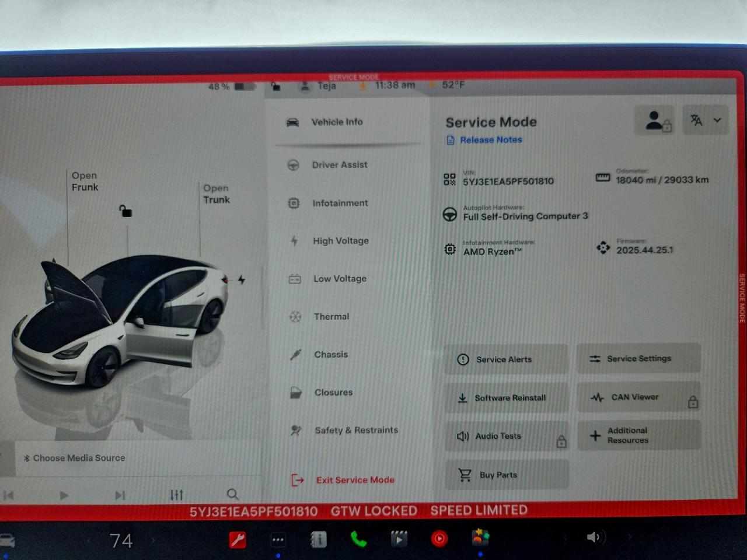This screenshot has height=560, width=747.
Task: Click the Autopilot steering wheel icon
Action: [449, 215]
